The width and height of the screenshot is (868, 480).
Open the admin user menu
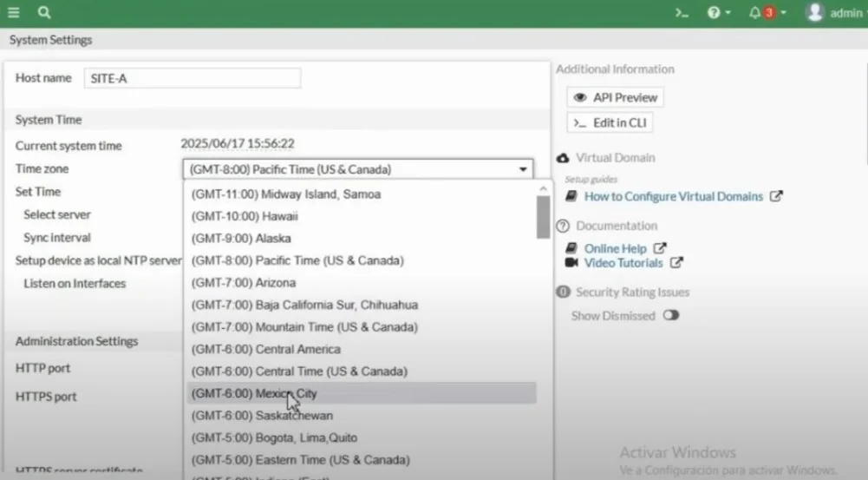835,12
